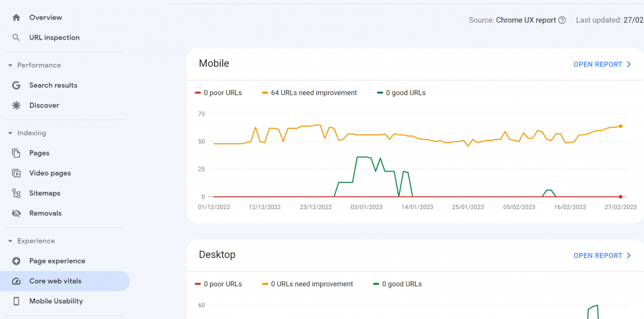Click the Mobile card heading
The height and width of the screenshot is (319, 644).
click(x=214, y=64)
